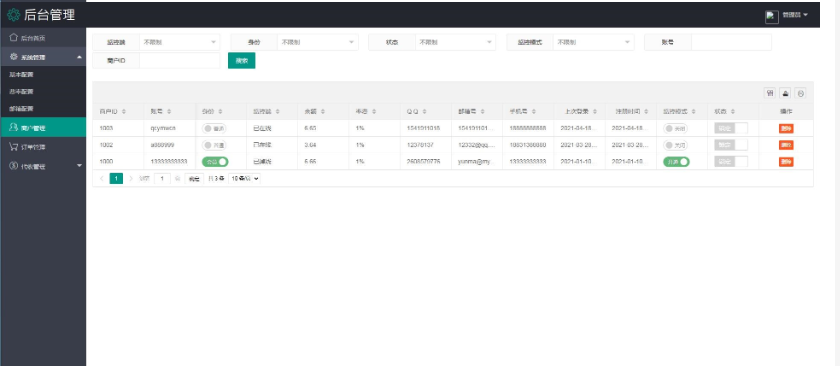Screen dimensions: 840x366
Task: Sort by the 身份 column arrows
Action: pos(220,112)
